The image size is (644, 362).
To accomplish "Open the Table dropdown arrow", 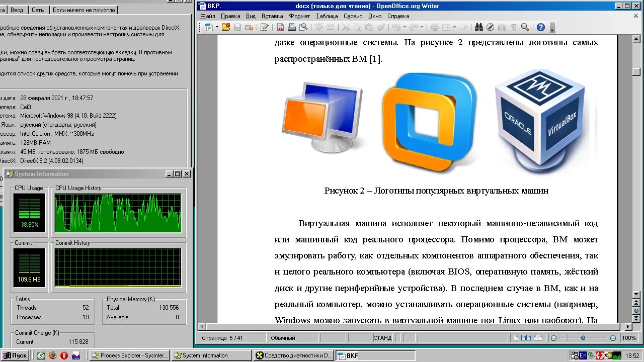I will (x=454, y=27).
